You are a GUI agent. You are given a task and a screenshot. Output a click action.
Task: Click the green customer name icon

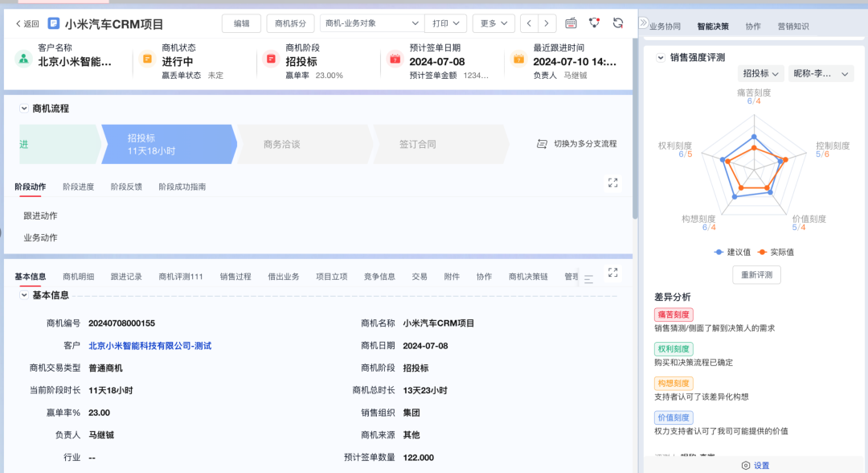[x=23, y=59]
